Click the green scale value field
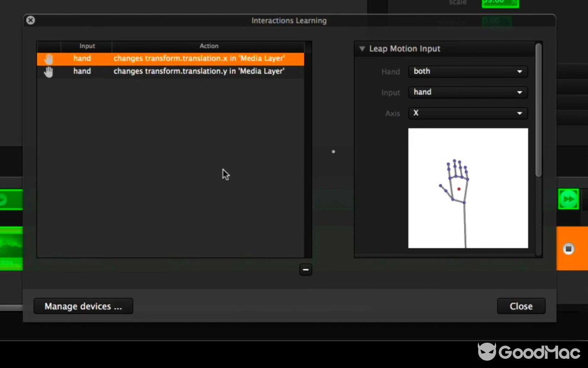Image resolution: width=588 pixels, height=368 pixels. (499, 3)
